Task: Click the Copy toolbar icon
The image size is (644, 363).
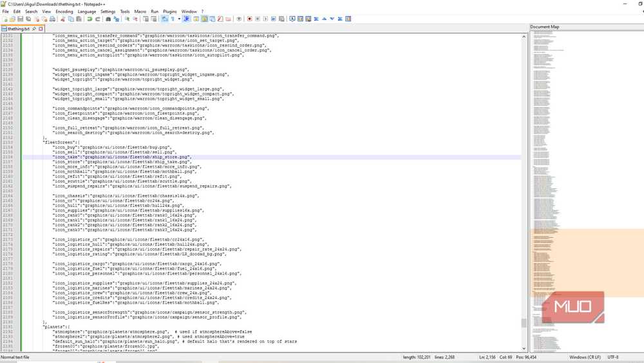Action: (71, 19)
